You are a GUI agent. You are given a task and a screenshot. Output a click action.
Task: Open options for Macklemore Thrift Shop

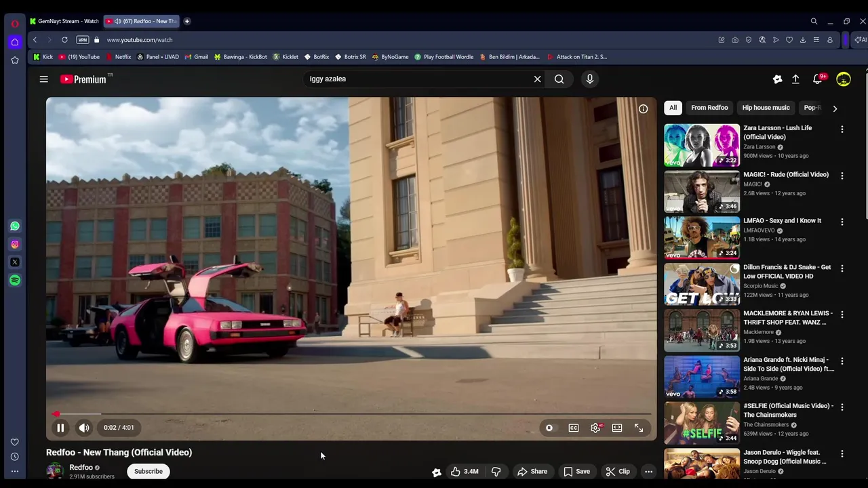(x=842, y=314)
